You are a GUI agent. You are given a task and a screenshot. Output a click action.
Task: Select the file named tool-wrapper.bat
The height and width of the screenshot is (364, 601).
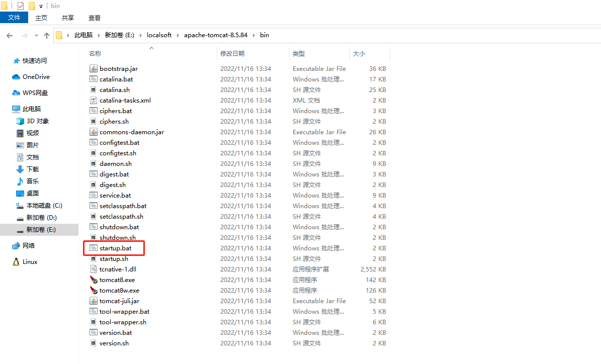coord(125,312)
